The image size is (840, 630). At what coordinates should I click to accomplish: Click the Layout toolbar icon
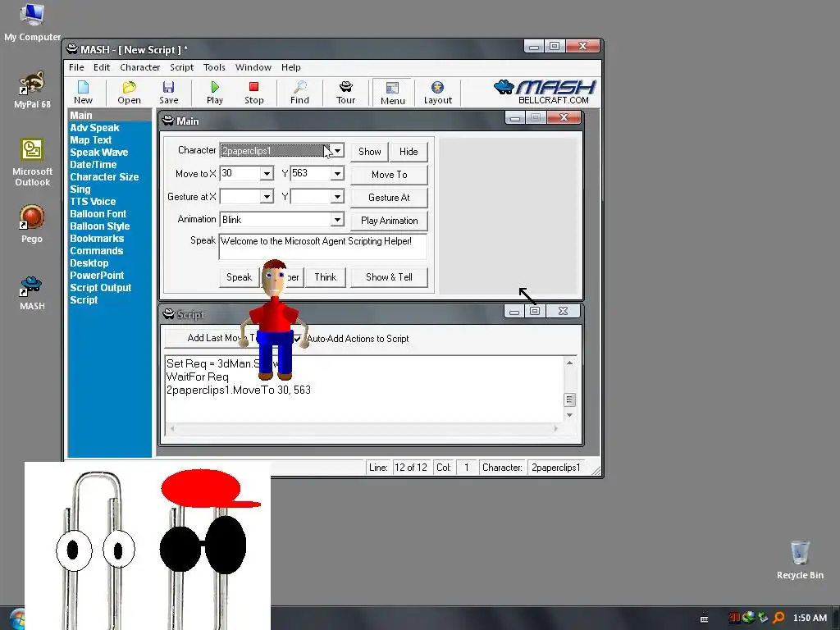pos(438,93)
